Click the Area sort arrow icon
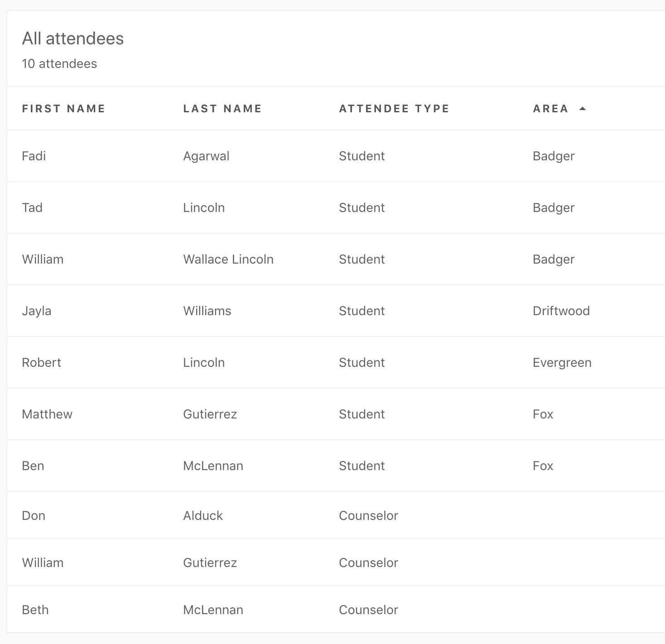The image size is (665, 644). tap(583, 109)
